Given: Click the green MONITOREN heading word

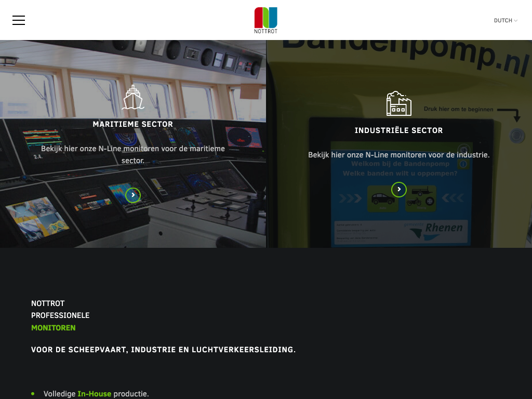Looking at the screenshot, I should point(54,328).
